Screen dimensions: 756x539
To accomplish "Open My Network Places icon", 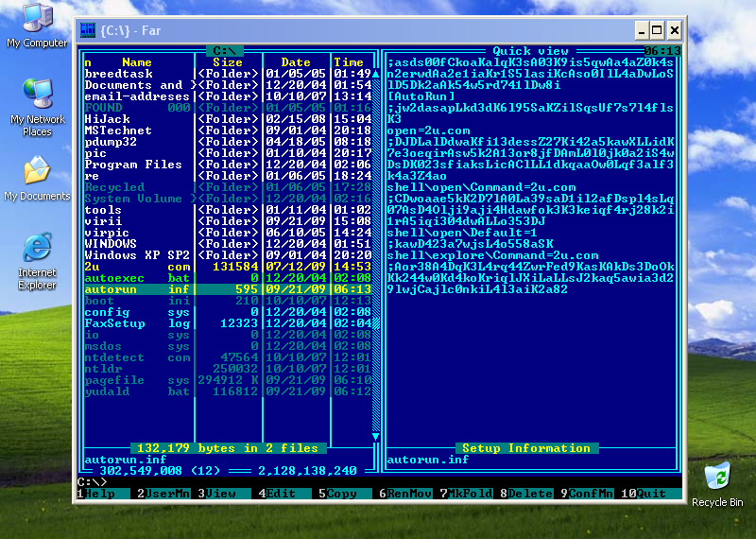I will [x=37, y=107].
